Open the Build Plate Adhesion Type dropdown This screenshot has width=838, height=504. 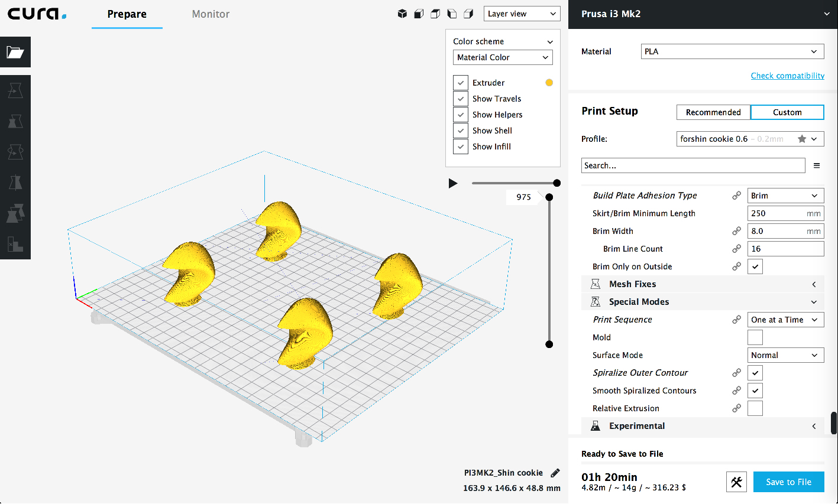786,196
